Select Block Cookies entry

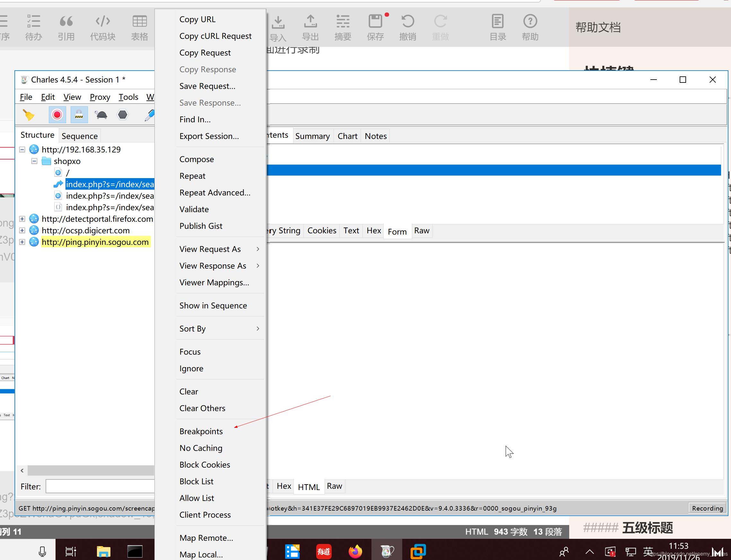coord(205,465)
